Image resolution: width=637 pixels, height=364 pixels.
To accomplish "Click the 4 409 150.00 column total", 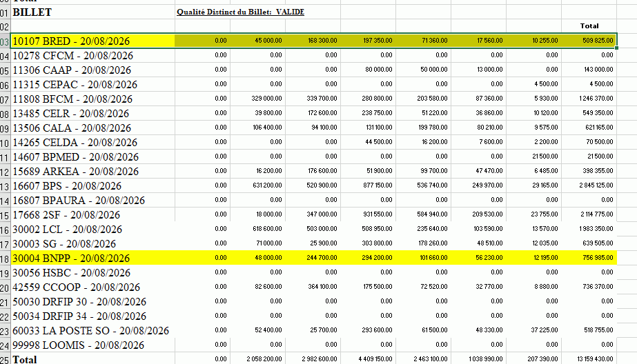I will [375, 358].
